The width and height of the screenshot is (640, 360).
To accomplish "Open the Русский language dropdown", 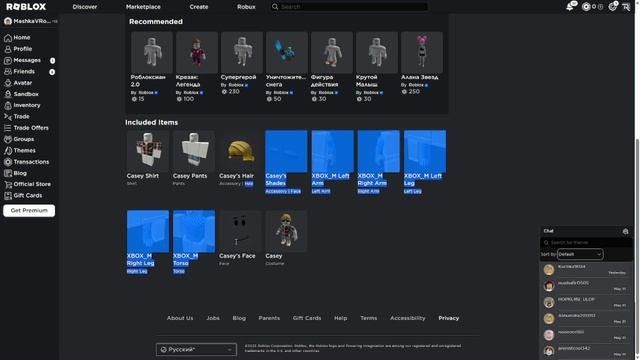I will point(196,349).
